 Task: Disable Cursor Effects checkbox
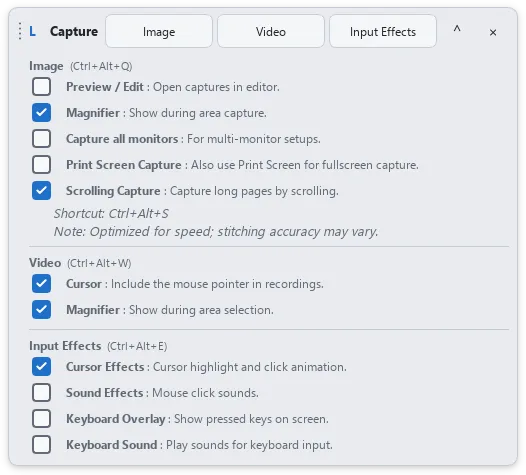[42, 366]
